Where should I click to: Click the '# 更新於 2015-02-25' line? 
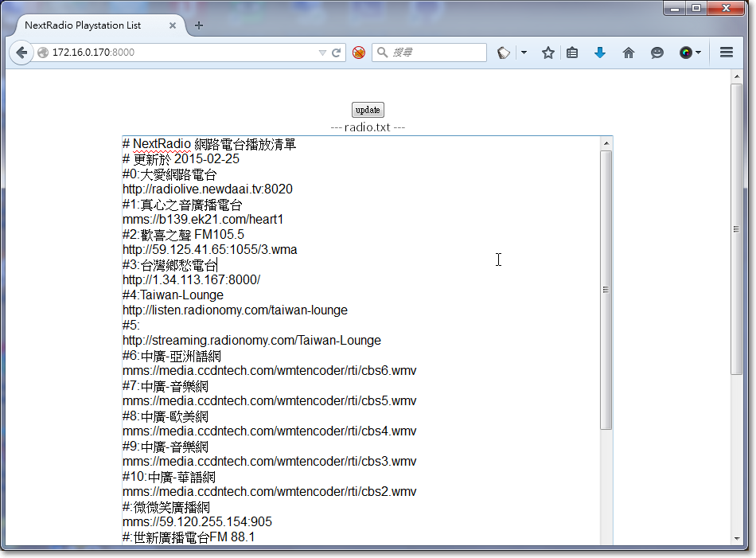click(181, 158)
